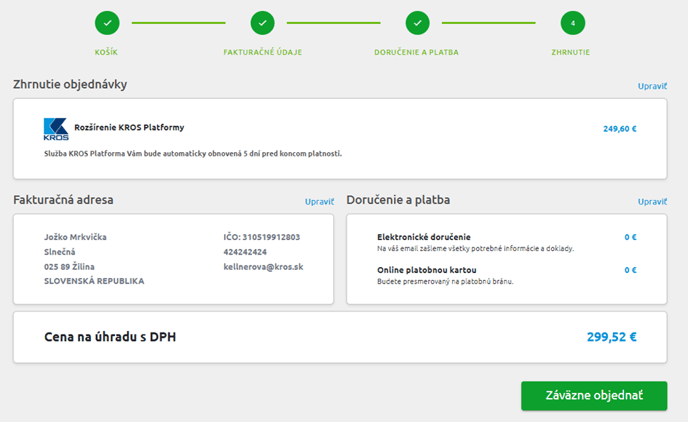Click the Rozšírenie KROS Platformy product name
The height and width of the screenshot is (422, 688).
click(129, 127)
